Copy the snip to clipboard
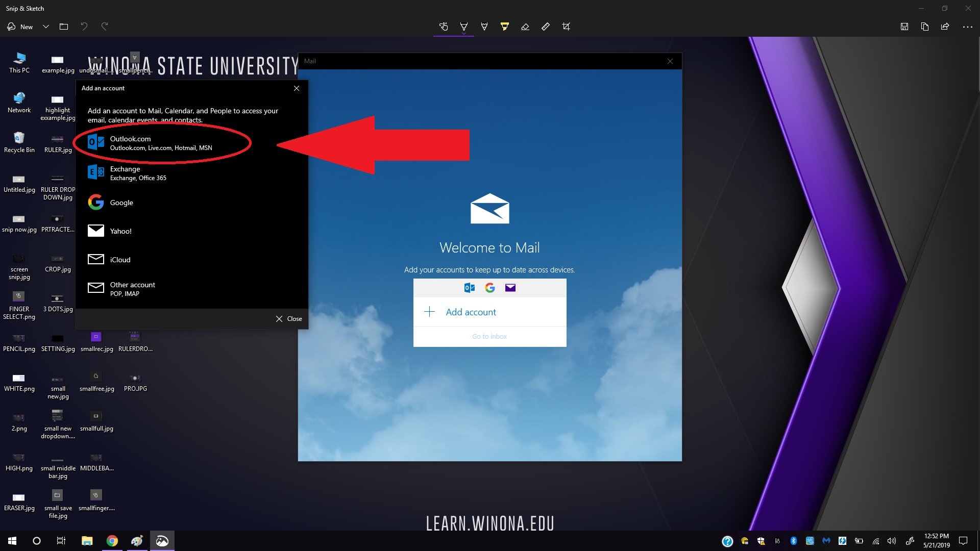The height and width of the screenshot is (551, 980). coord(925,27)
